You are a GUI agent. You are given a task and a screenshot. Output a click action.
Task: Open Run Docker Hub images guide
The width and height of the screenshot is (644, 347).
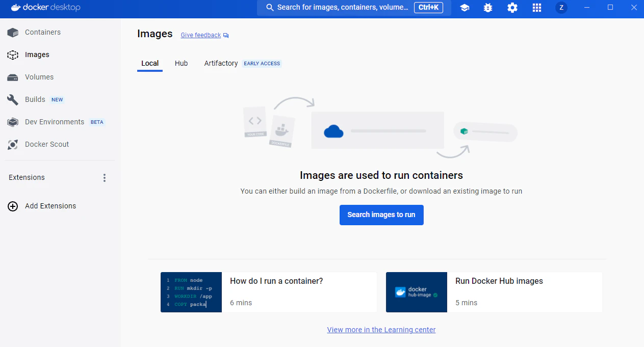click(499, 281)
